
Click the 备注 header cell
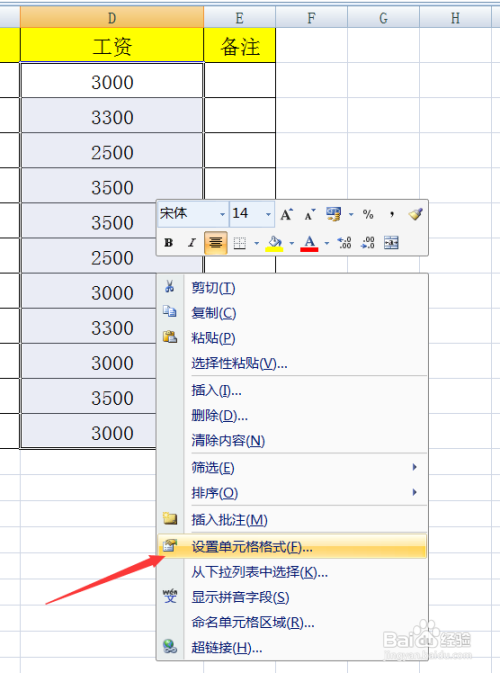pyautogui.click(x=239, y=45)
